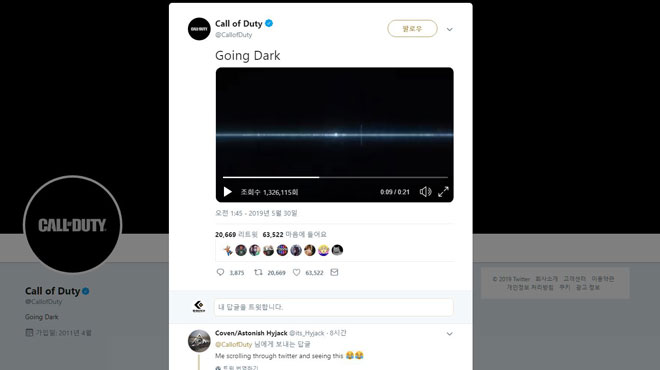The height and width of the screenshot is (370, 660).
Task: Open Call of Duty avatar in tweet header
Action: pos(199,29)
